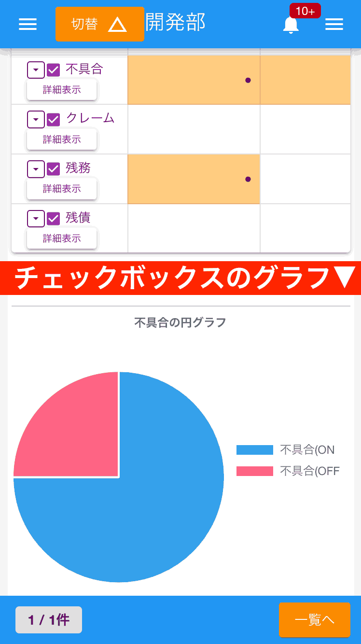Click 詳細表示 under 不具合

click(x=61, y=90)
